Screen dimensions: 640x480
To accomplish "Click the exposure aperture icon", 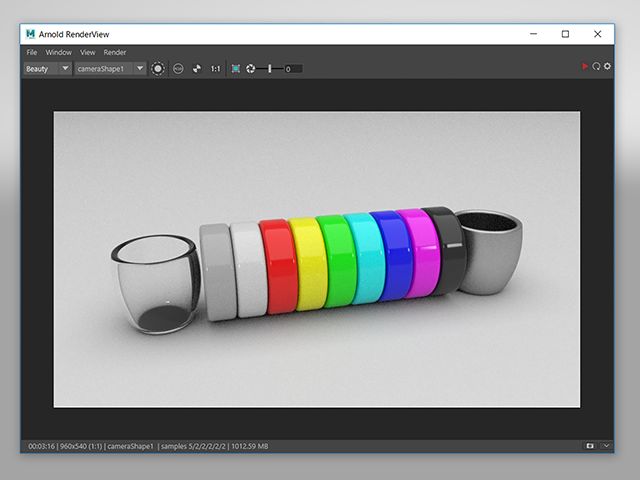I will 251,69.
